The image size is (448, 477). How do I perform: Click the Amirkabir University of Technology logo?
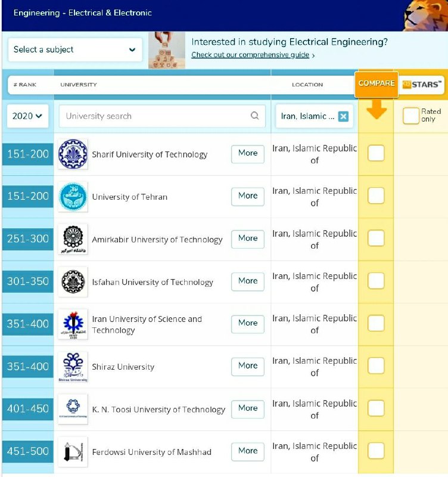(x=73, y=239)
